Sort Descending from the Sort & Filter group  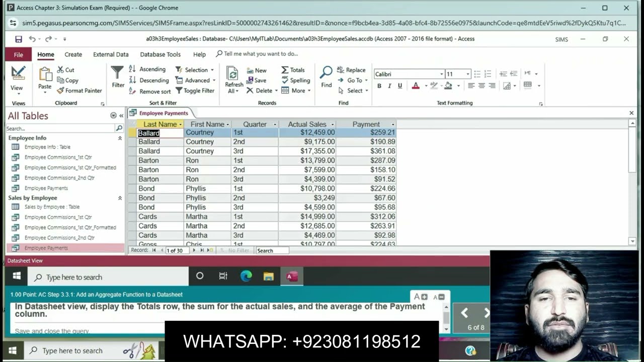coord(149,80)
